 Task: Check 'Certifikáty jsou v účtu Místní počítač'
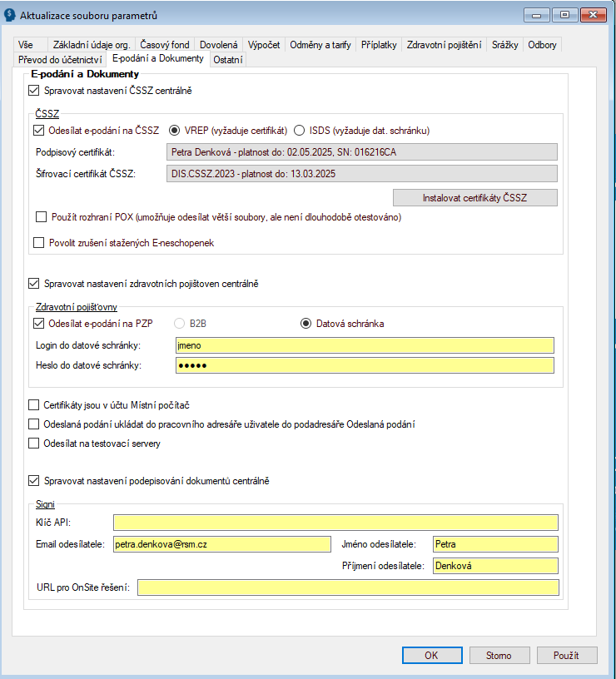pos(34,405)
